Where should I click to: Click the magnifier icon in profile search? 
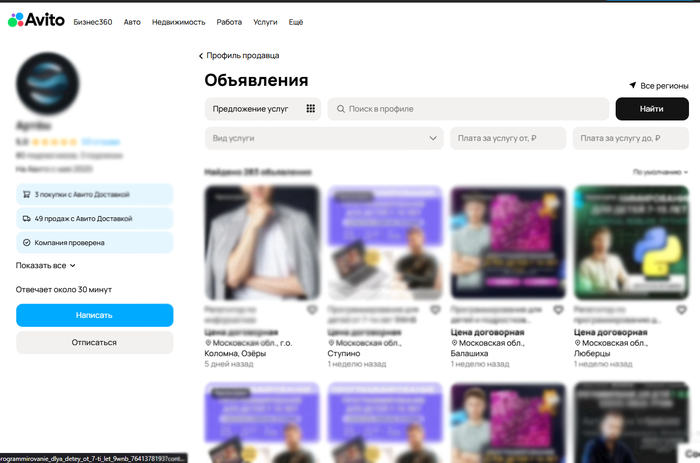coord(341,109)
